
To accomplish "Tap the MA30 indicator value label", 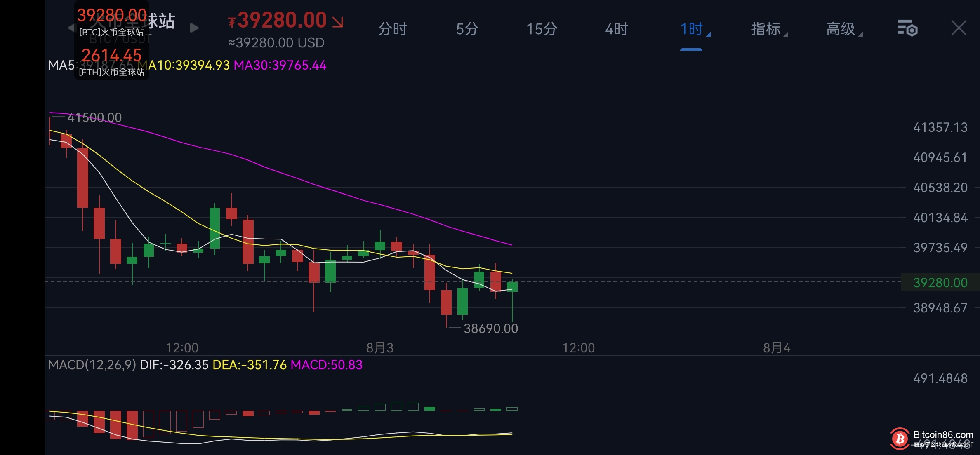I will click(x=280, y=65).
